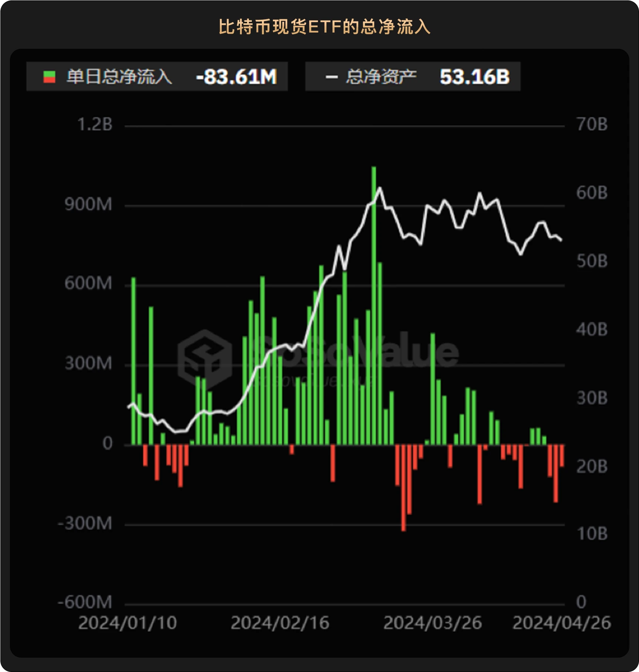Image resolution: width=639 pixels, height=672 pixels.
Task: Click the deepest red outflow bar below -300M
Action: coord(403,488)
